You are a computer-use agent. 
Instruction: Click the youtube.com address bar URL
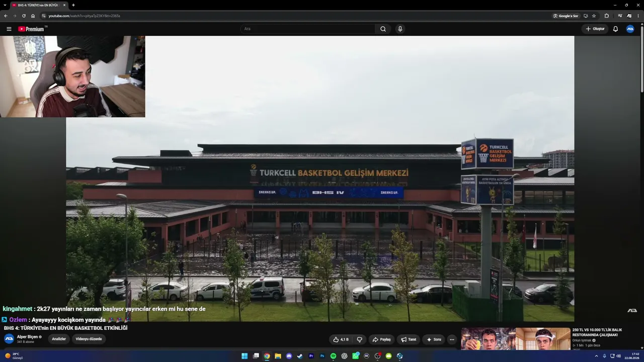click(84, 16)
